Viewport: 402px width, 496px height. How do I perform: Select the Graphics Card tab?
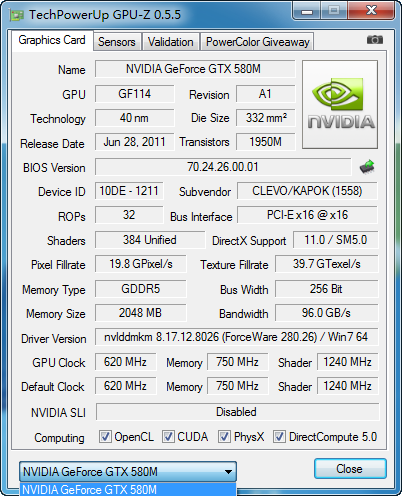click(x=52, y=40)
